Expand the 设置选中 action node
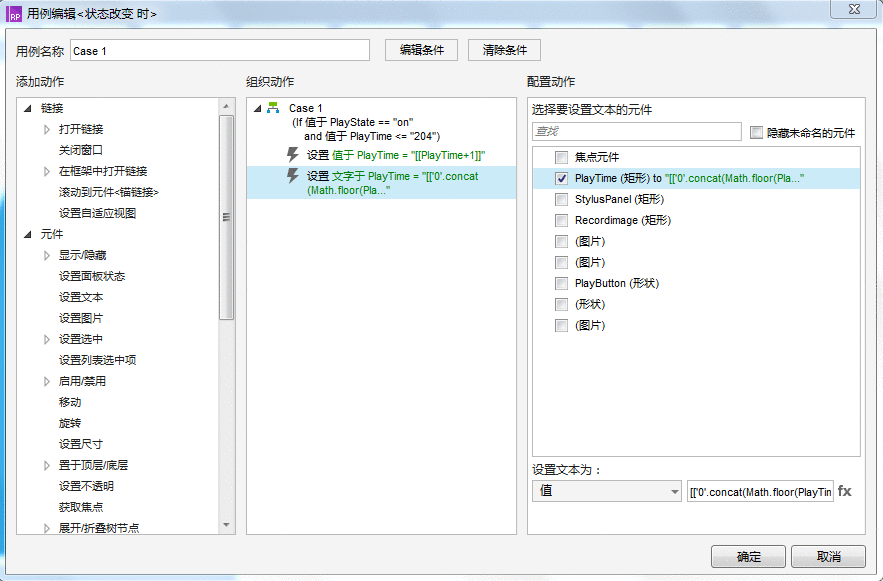Viewport: 883px width, 581px height. click(47, 339)
